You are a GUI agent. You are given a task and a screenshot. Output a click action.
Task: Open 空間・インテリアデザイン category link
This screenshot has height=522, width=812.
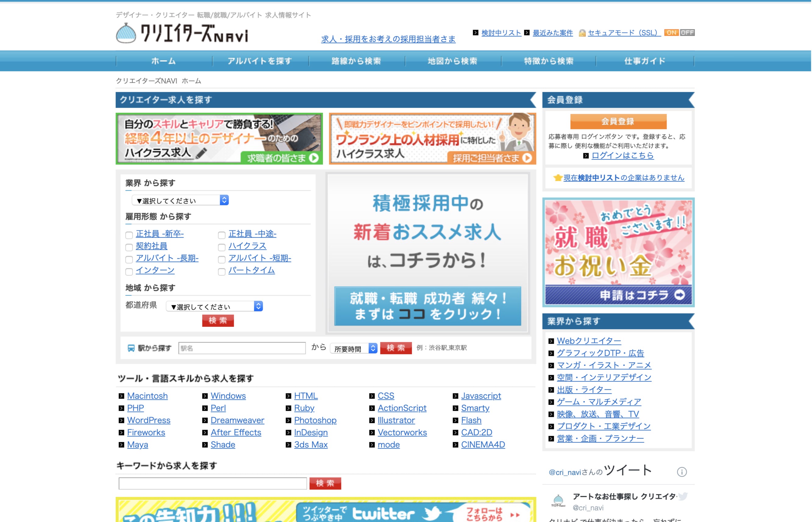click(604, 377)
